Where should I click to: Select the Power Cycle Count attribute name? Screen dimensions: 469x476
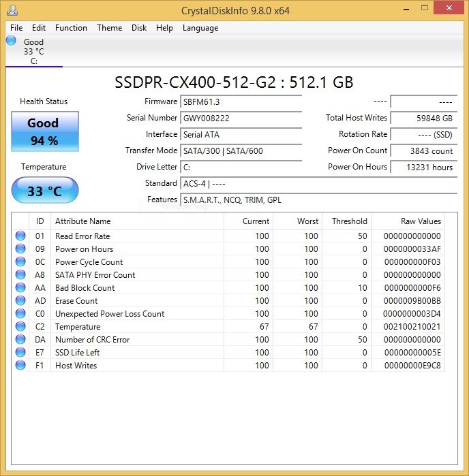(x=89, y=262)
